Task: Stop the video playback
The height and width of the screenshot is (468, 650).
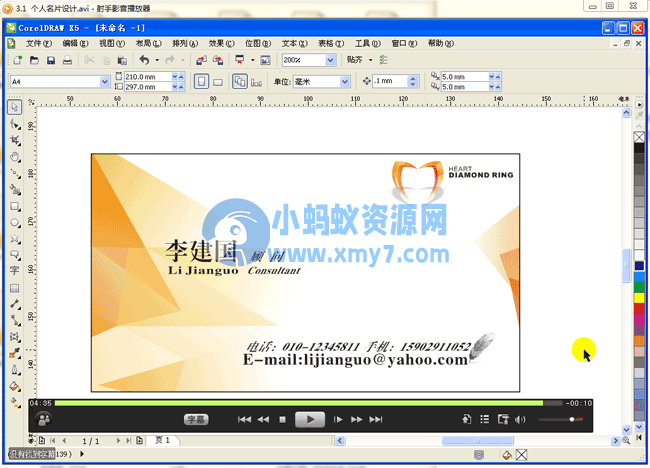Action: 282,420
